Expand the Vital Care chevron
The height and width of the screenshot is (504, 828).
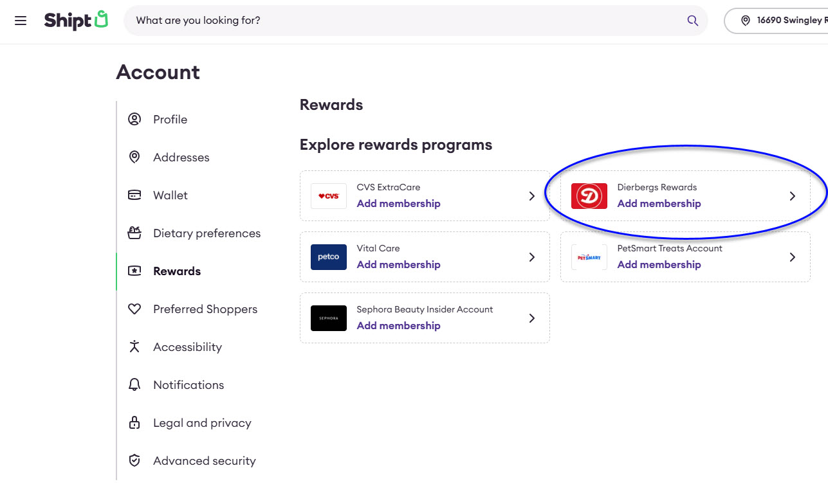point(532,257)
